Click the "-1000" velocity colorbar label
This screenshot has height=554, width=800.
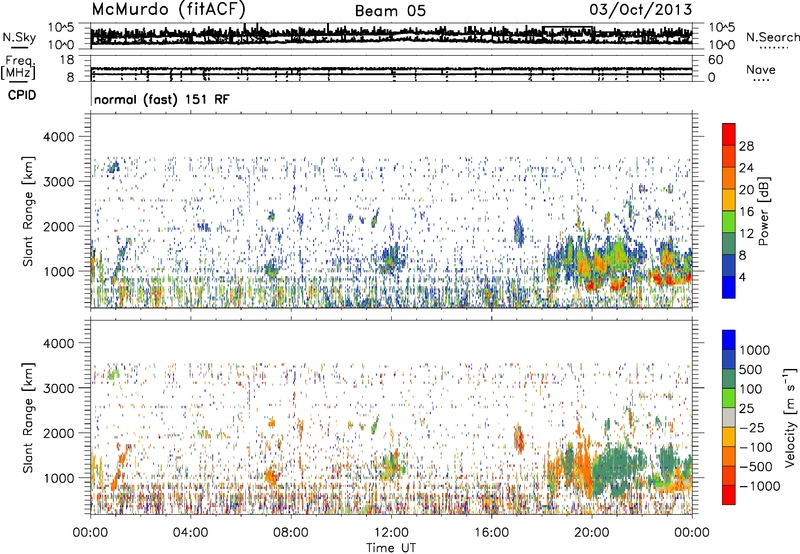click(760, 486)
